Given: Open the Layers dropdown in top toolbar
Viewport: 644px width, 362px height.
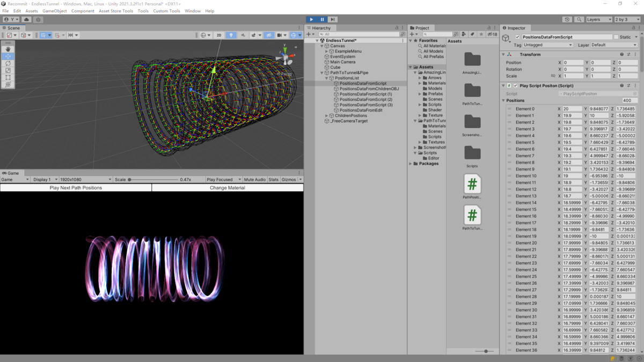Looking at the screenshot, I should 598,19.
